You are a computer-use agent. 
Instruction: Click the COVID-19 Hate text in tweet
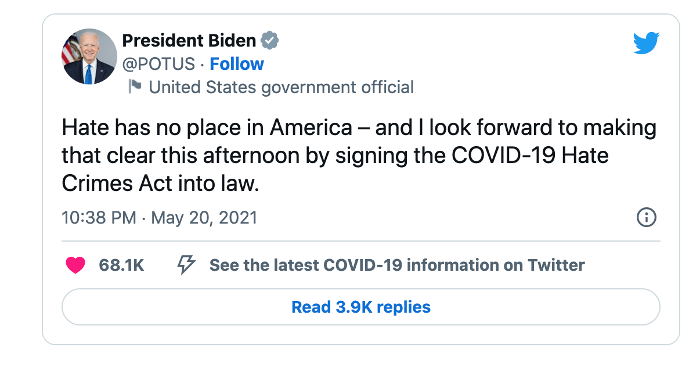pos(530,155)
